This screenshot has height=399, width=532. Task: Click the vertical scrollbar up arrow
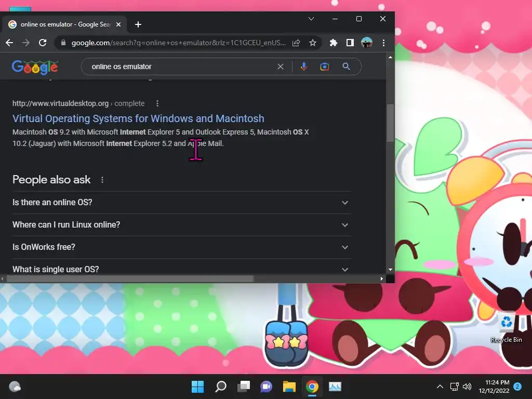(390, 57)
